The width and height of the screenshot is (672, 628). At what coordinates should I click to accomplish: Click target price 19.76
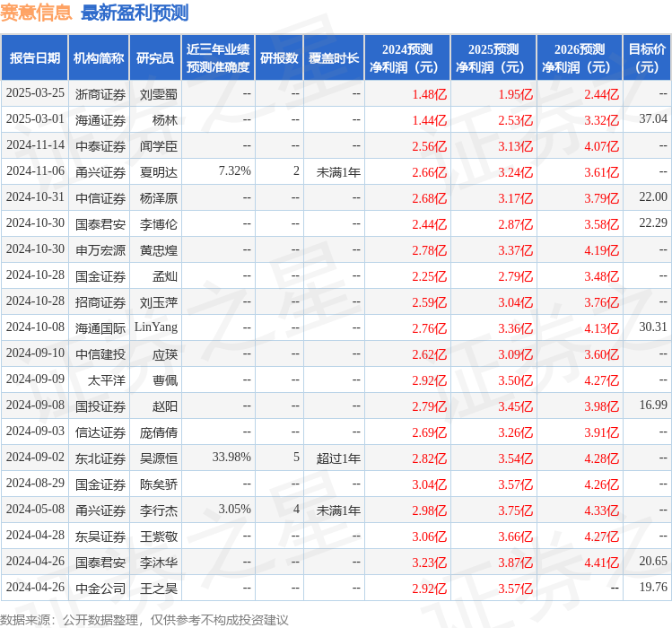(653, 587)
